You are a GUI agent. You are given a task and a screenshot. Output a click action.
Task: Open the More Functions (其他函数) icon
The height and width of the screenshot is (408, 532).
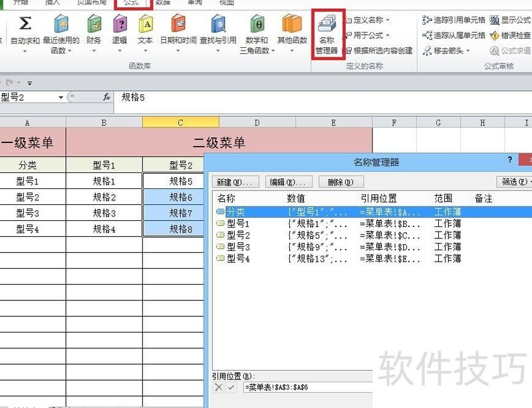[292, 24]
